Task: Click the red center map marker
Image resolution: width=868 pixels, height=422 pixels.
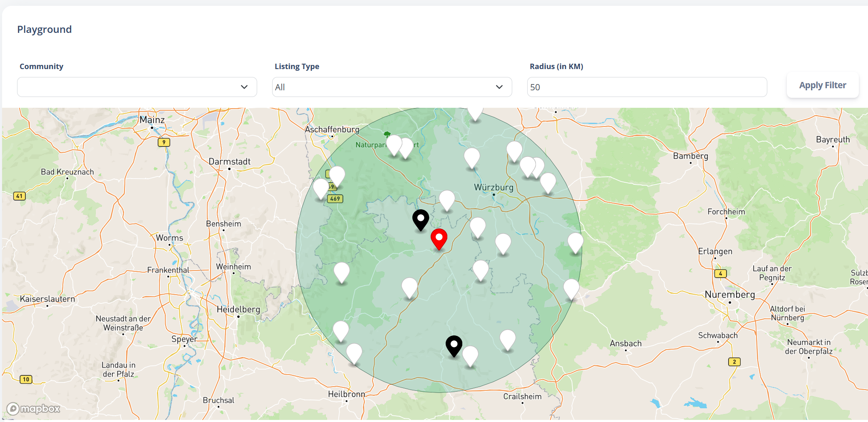Action: (439, 238)
